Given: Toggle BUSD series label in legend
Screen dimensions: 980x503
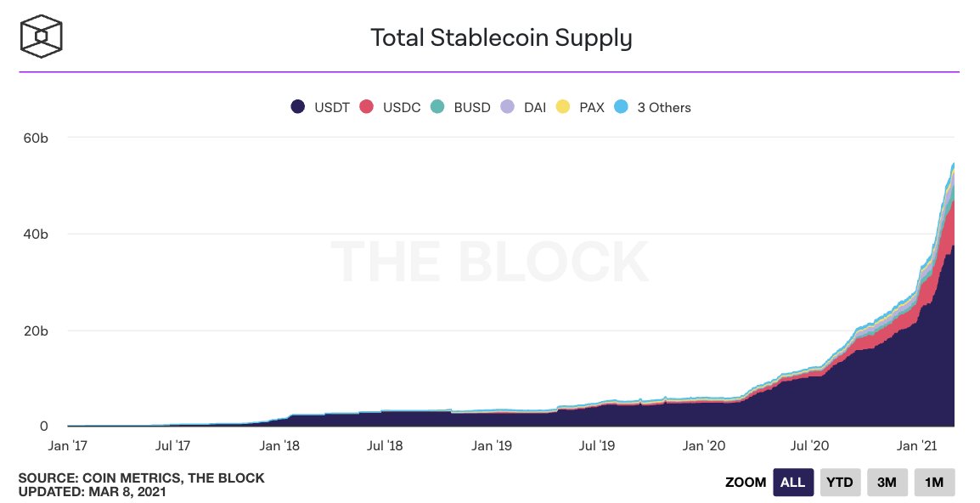Looking at the screenshot, I should click(x=472, y=108).
